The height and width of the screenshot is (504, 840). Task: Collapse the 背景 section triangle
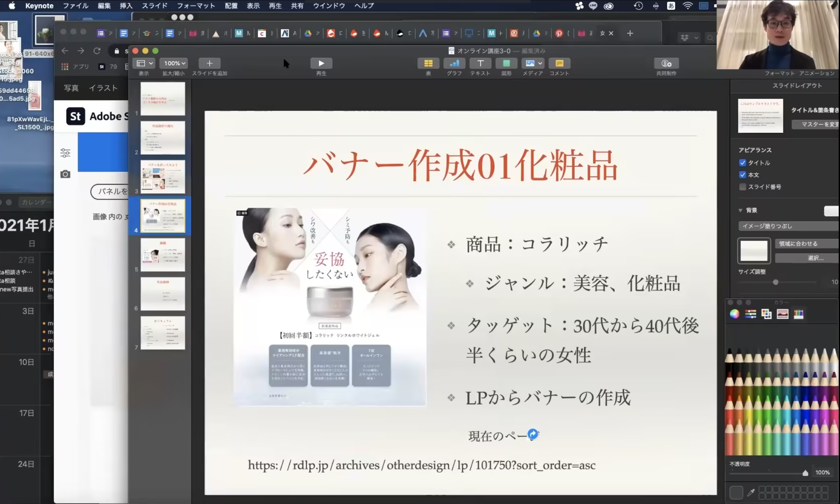pos(740,210)
